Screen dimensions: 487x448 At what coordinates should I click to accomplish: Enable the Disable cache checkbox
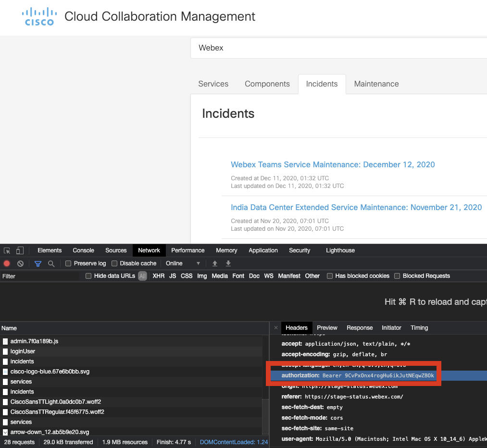point(114,263)
